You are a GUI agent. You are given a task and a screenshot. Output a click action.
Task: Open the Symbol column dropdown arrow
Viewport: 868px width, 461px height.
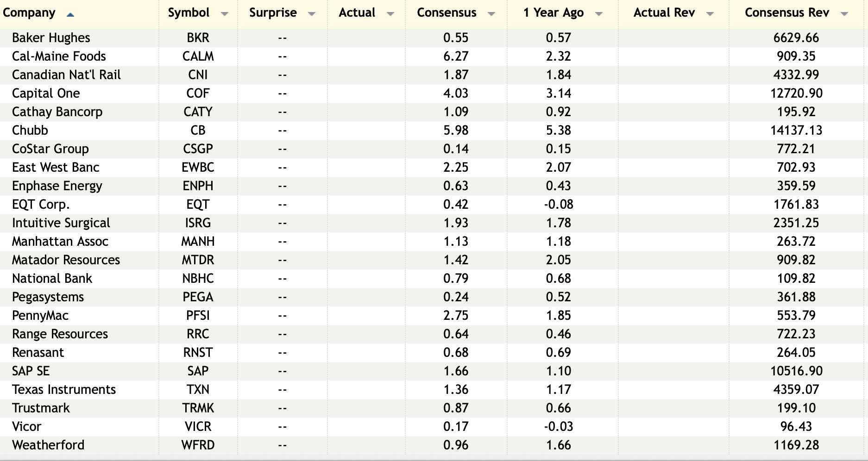click(x=225, y=14)
